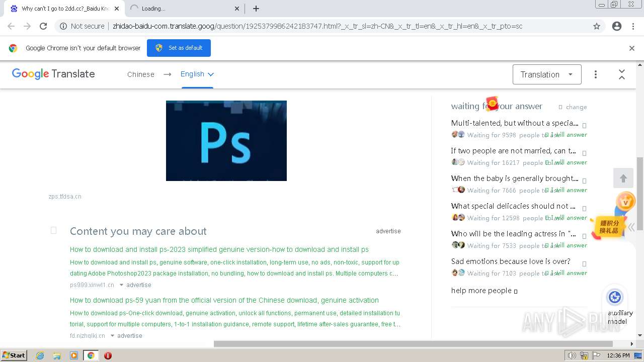Open Who will be the leading actress question
The width and height of the screenshot is (644, 362).
pos(514,234)
